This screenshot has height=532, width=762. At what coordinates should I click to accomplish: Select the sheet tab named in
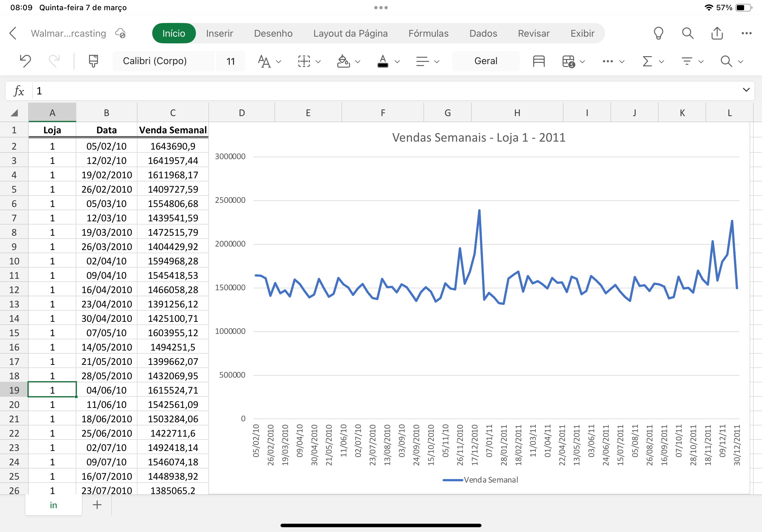pyautogui.click(x=53, y=505)
